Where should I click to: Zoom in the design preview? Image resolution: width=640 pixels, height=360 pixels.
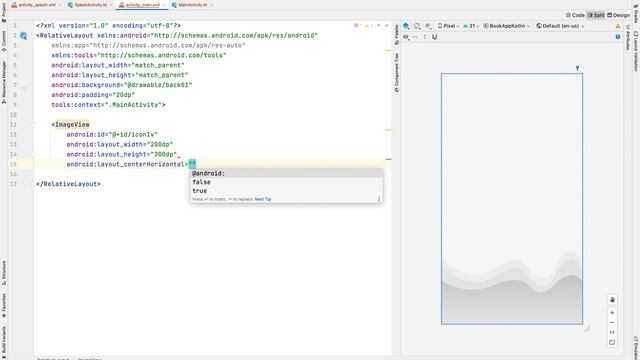coord(612,313)
